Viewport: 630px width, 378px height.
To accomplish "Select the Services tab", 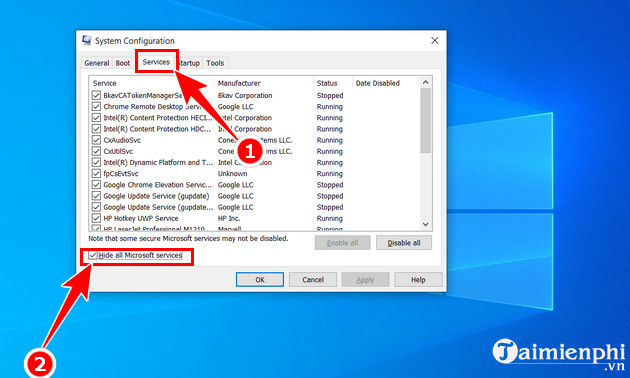I will (156, 62).
